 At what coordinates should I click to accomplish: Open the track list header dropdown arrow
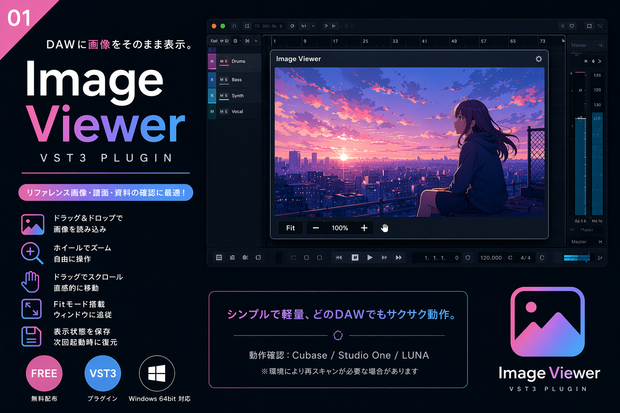click(x=256, y=41)
